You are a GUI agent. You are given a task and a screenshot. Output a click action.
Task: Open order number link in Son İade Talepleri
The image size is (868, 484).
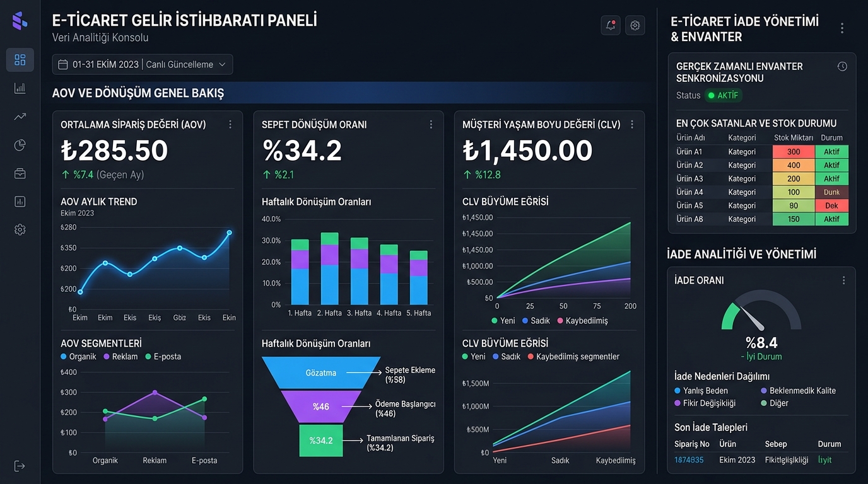click(x=689, y=460)
